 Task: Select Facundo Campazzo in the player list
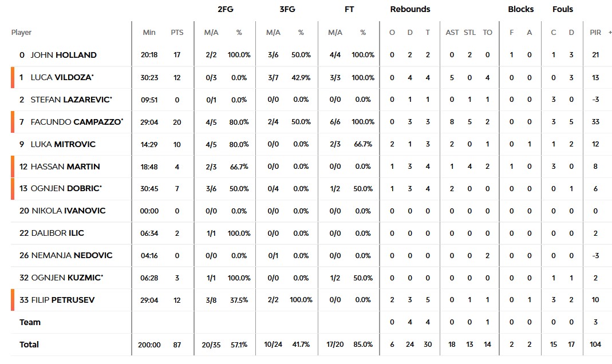76,122
